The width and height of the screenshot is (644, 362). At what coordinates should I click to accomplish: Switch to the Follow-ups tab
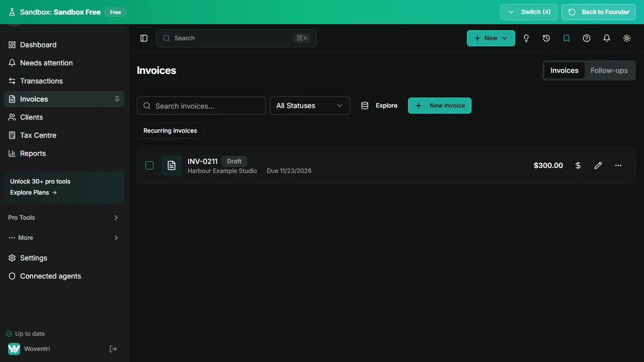(x=609, y=70)
